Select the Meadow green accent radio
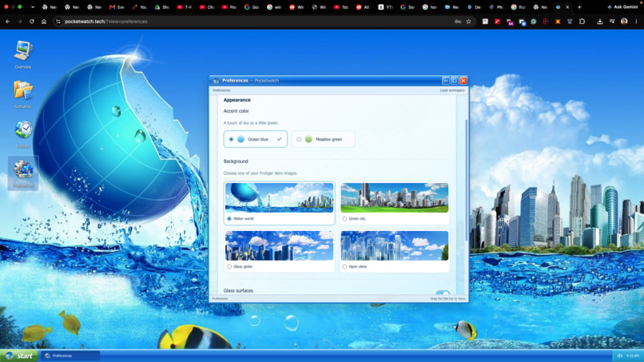This screenshot has width=644, height=362. pos(299,139)
